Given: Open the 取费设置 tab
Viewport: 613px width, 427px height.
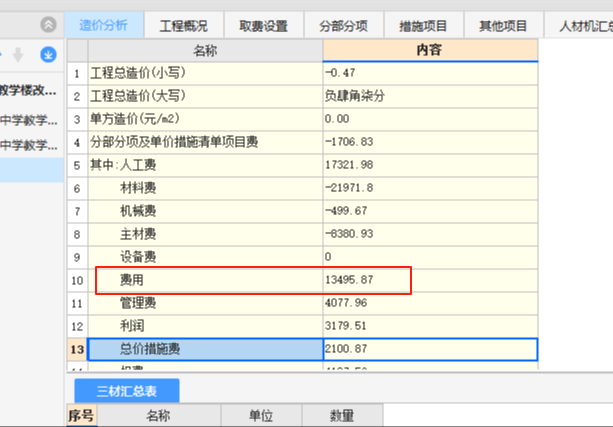Looking at the screenshot, I should [263, 26].
